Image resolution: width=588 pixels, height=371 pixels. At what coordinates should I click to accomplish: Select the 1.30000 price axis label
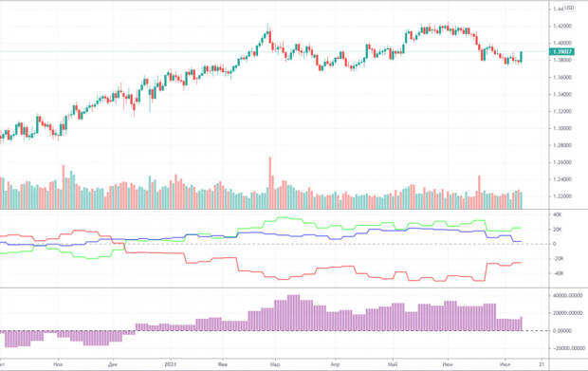562,128
